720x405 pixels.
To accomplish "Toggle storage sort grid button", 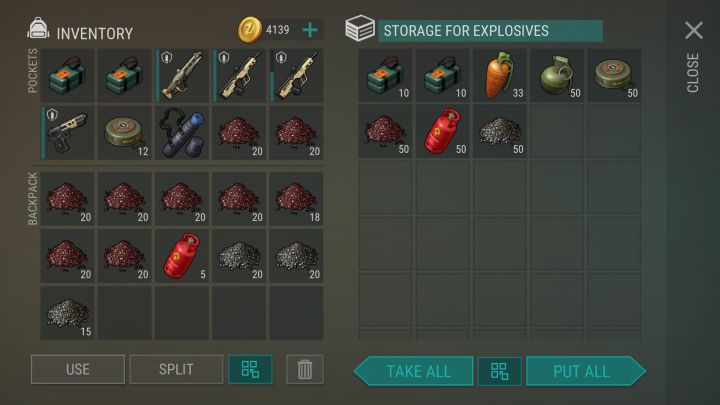I will tap(500, 371).
